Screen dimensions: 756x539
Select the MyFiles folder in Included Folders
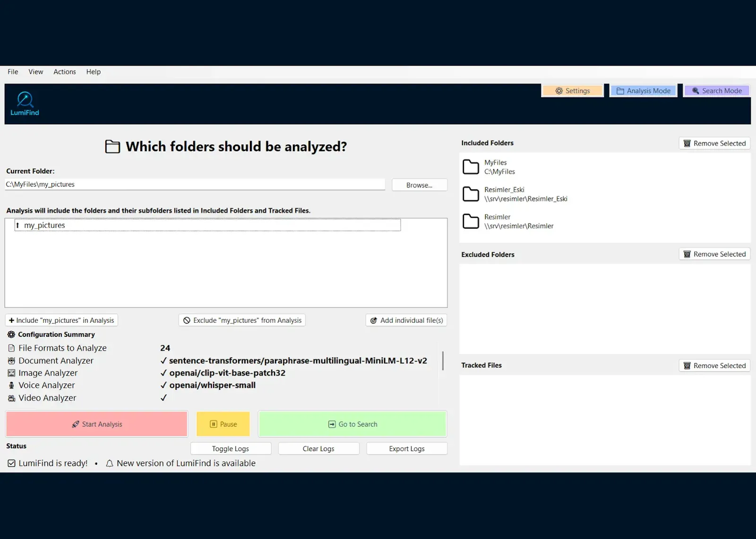coord(605,167)
